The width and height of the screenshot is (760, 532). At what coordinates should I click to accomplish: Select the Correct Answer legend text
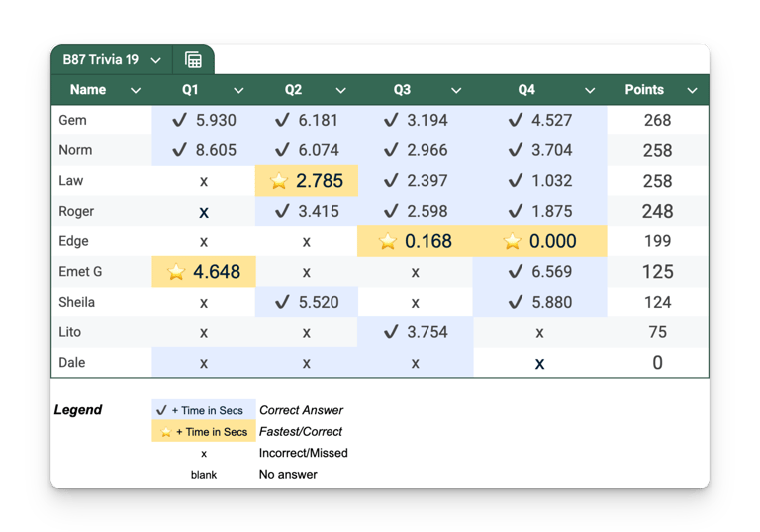[x=301, y=410]
